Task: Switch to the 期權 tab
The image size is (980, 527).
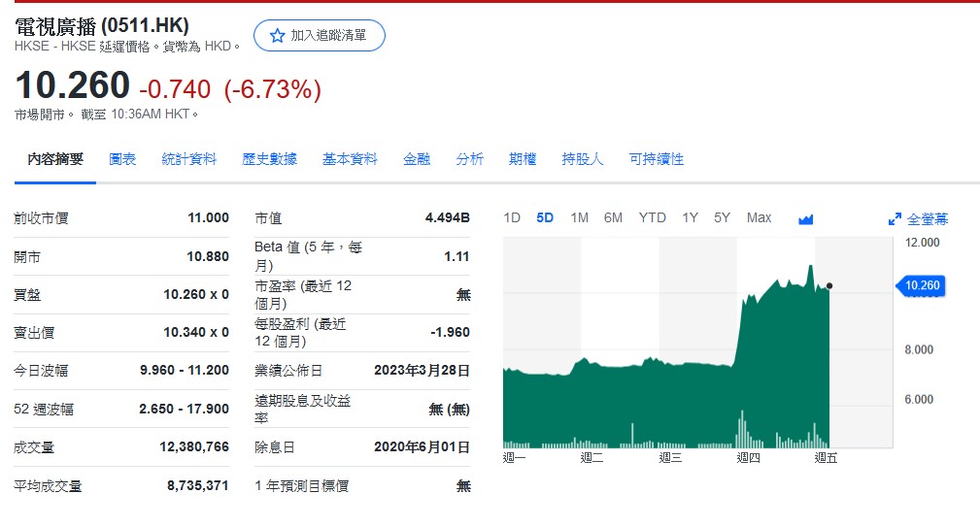Action: click(x=523, y=159)
